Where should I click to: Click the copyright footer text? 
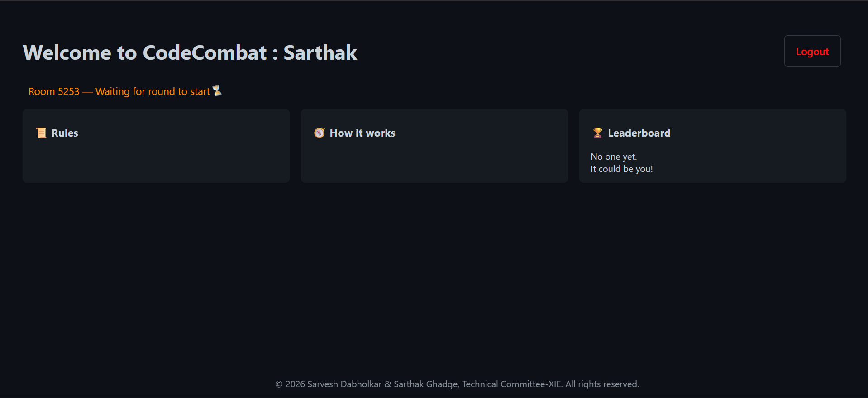[x=457, y=384]
